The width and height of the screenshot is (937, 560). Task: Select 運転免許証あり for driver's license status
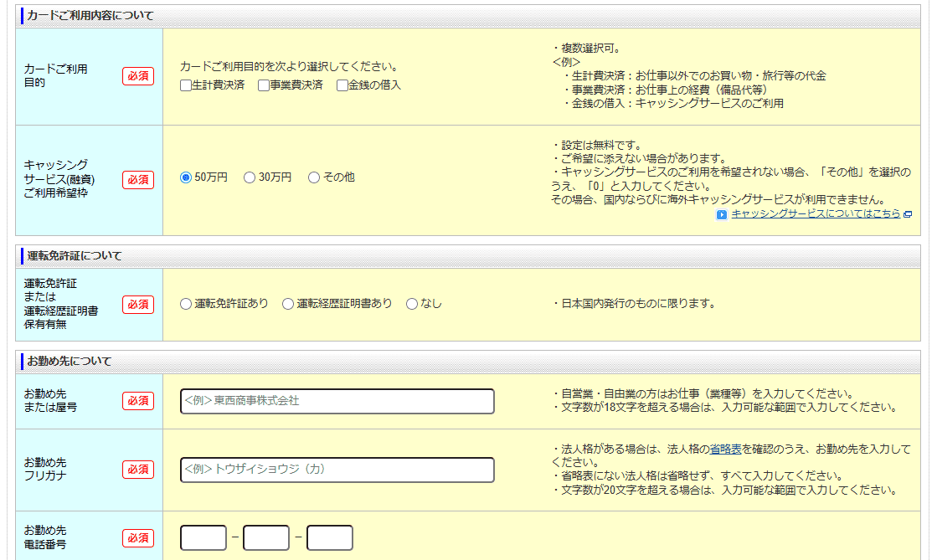point(187,304)
